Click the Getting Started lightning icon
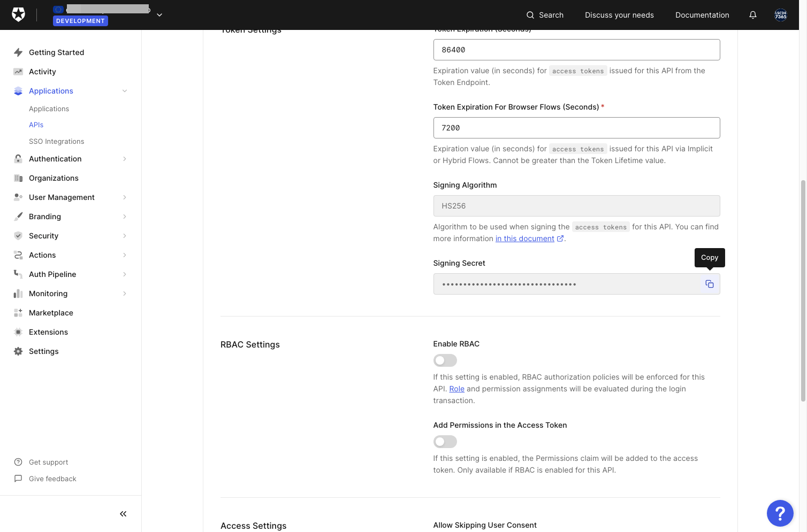 [18, 52]
